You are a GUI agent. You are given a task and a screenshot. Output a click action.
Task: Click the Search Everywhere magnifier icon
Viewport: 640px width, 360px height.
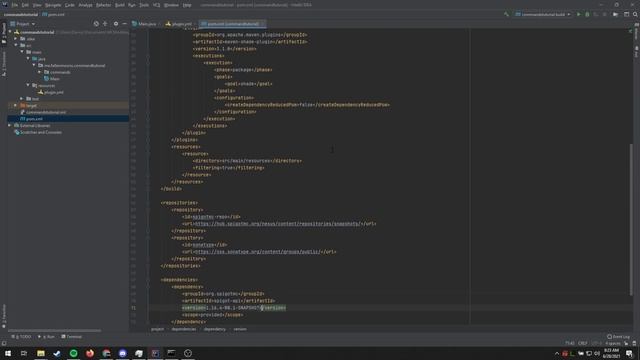[635, 14]
